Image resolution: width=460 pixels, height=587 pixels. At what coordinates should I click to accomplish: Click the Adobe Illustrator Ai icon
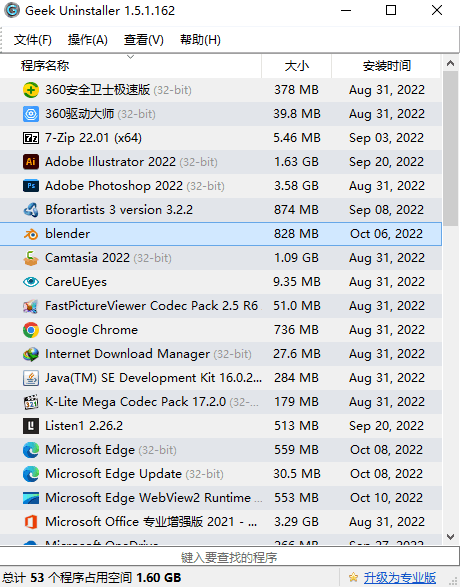tap(31, 162)
